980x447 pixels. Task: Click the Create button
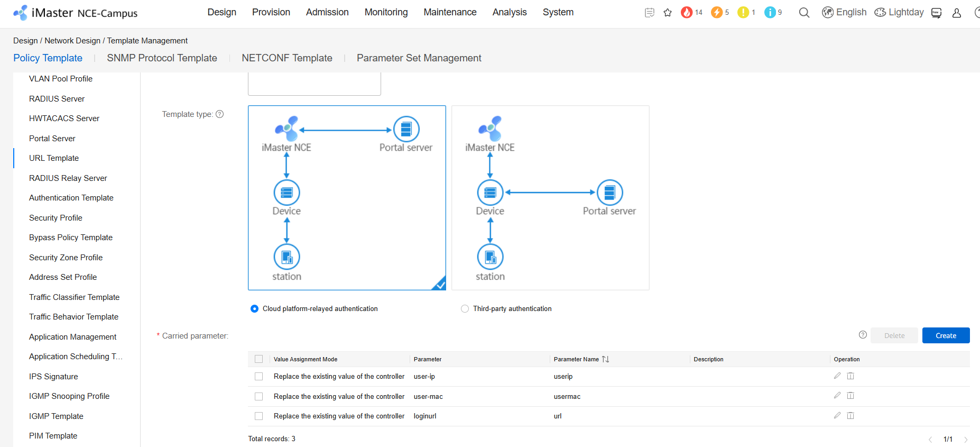(946, 335)
